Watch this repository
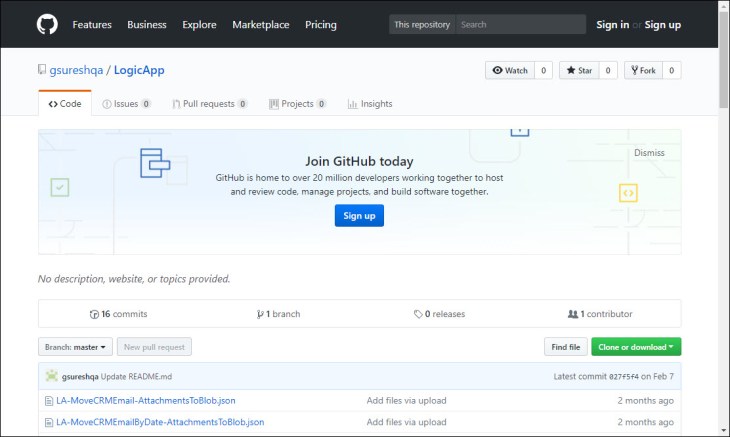 pyautogui.click(x=510, y=70)
